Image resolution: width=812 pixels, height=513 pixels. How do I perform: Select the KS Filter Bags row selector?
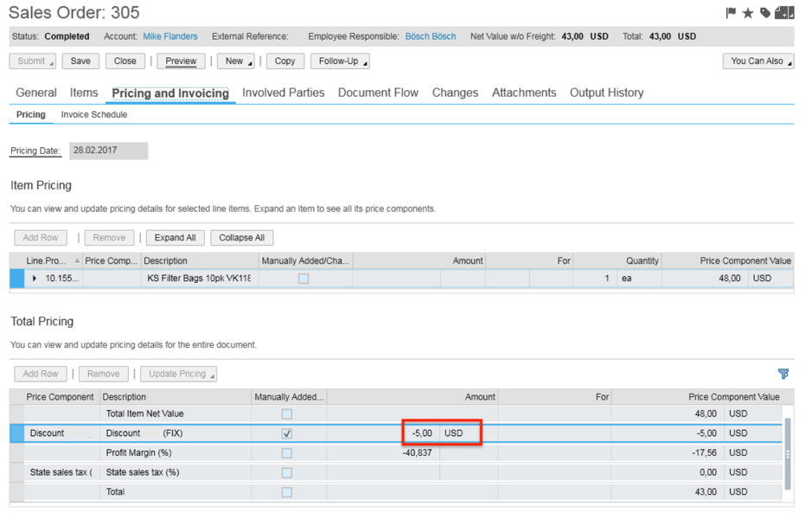click(16, 279)
